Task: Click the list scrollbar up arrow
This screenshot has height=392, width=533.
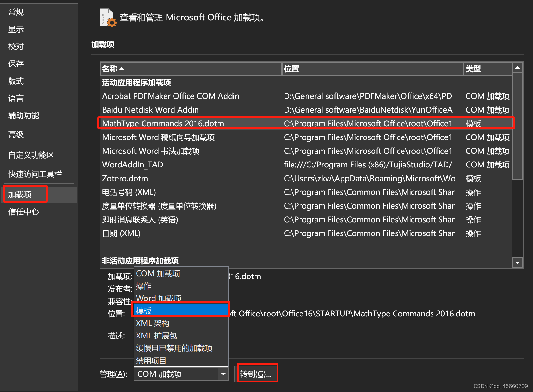Action: (x=517, y=68)
